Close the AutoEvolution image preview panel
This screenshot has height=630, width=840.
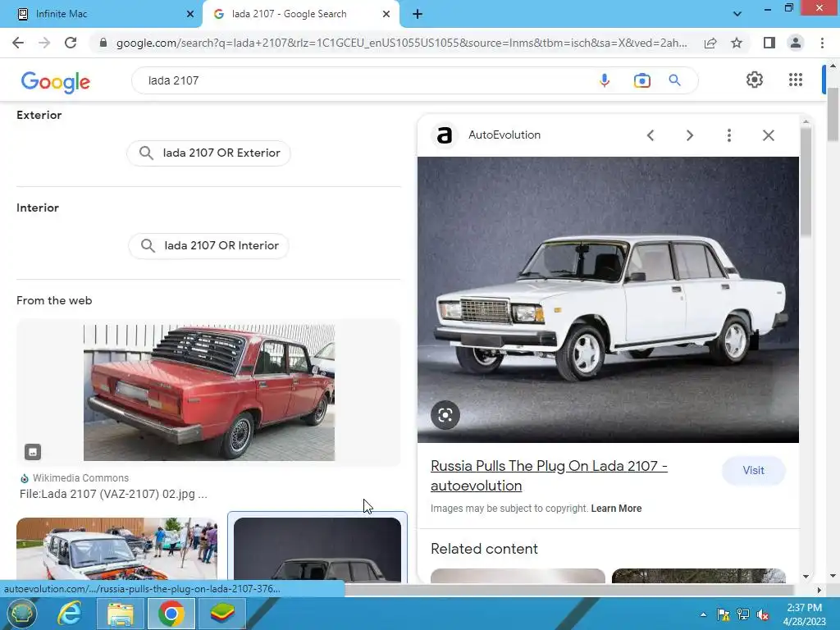pyautogui.click(x=768, y=135)
